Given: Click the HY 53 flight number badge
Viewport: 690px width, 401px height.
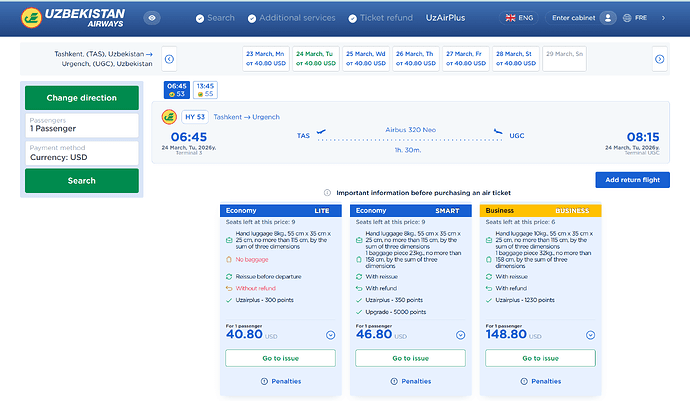Looking at the screenshot, I should [x=195, y=117].
